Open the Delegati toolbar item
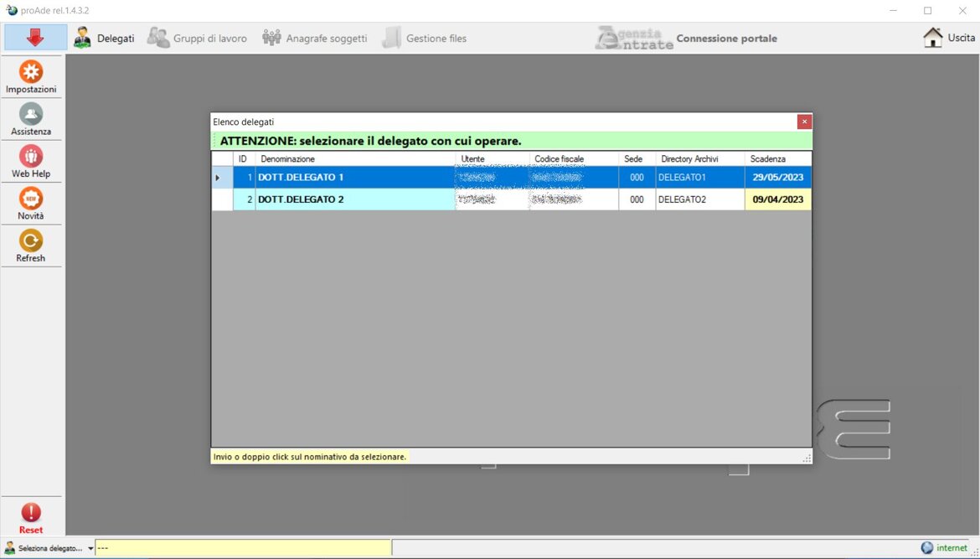 tap(104, 38)
